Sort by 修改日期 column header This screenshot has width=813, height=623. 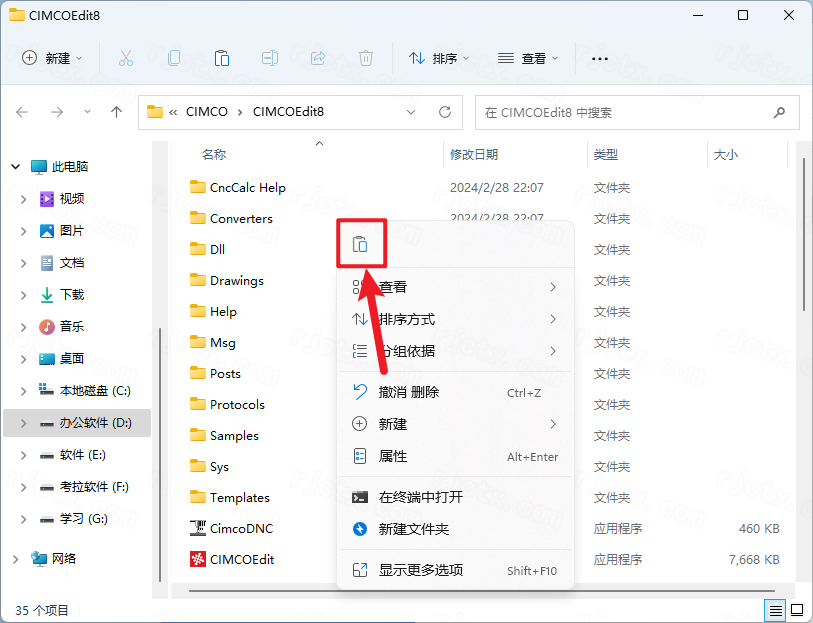pos(473,154)
